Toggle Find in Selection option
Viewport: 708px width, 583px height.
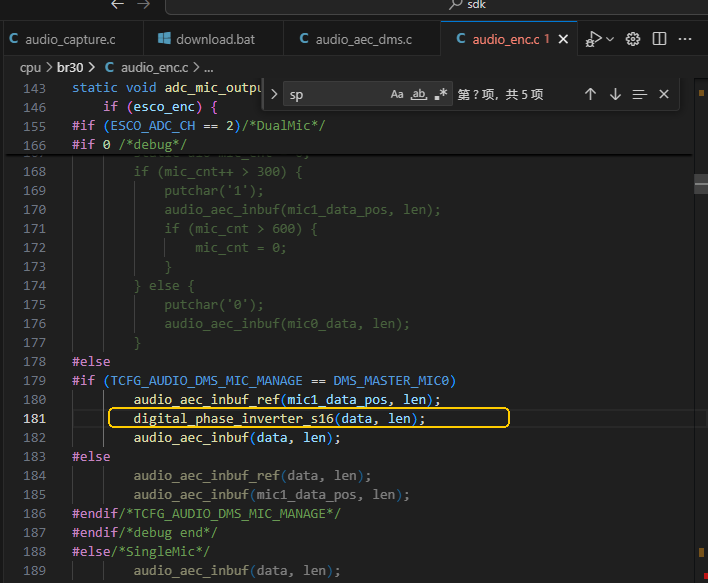(639, 94)
